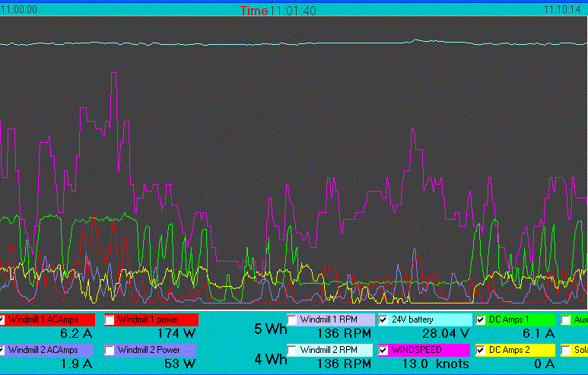Viewport: 588px width, 375px height.
Task: Enable the Solar checkbox at the bottom right
Action: click(x=567, y=350)
